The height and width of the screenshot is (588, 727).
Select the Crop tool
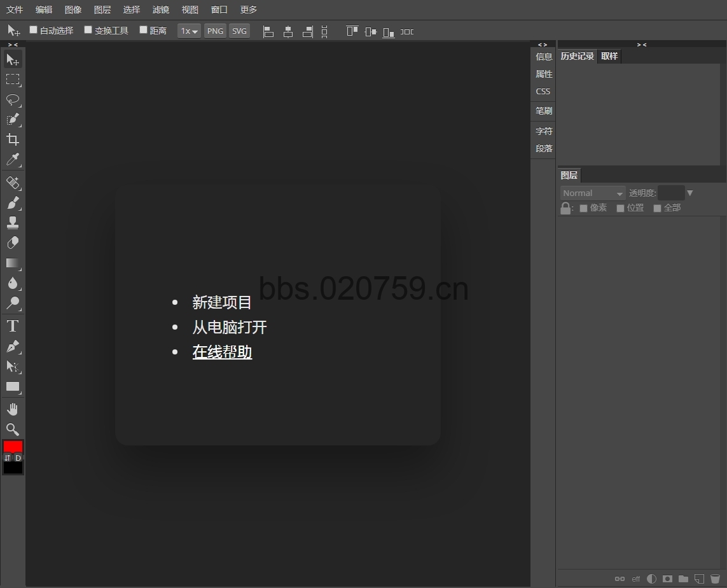[13, 139]
